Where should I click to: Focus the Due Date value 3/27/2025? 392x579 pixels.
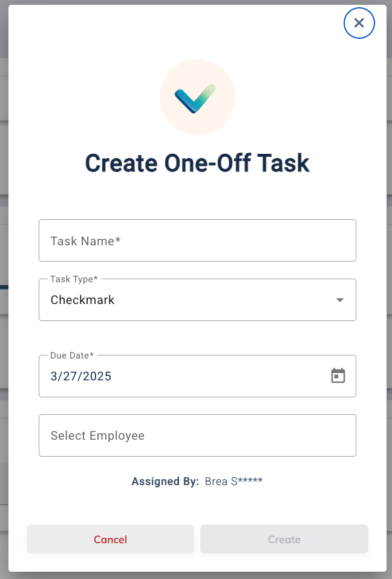click(80, 376)
